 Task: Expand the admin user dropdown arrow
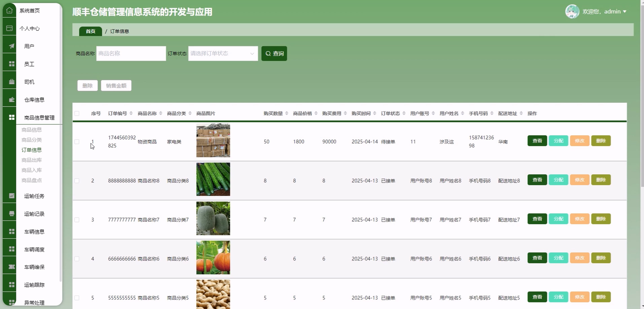[625, 11]
